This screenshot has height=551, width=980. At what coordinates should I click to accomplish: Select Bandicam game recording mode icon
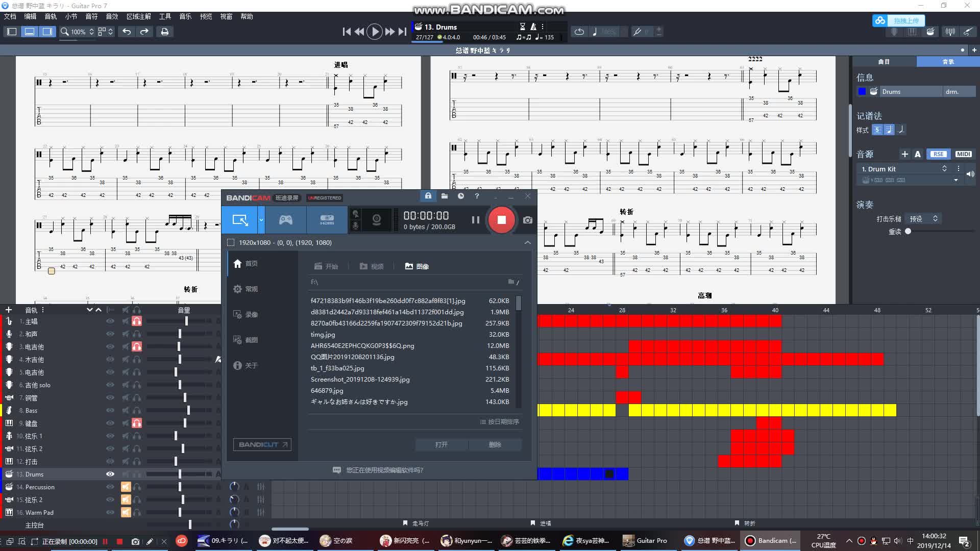[285, 220]
